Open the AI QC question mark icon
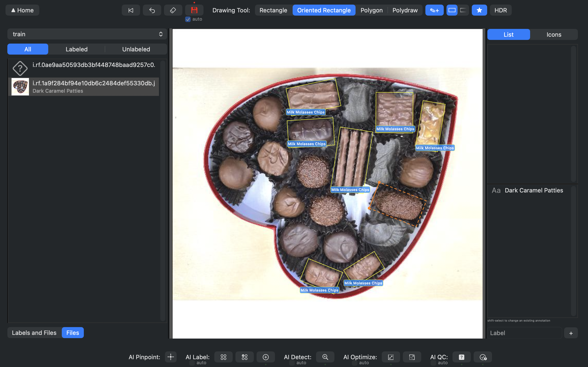The width and height of the screenshot is (588, 367). pos(461,357)
